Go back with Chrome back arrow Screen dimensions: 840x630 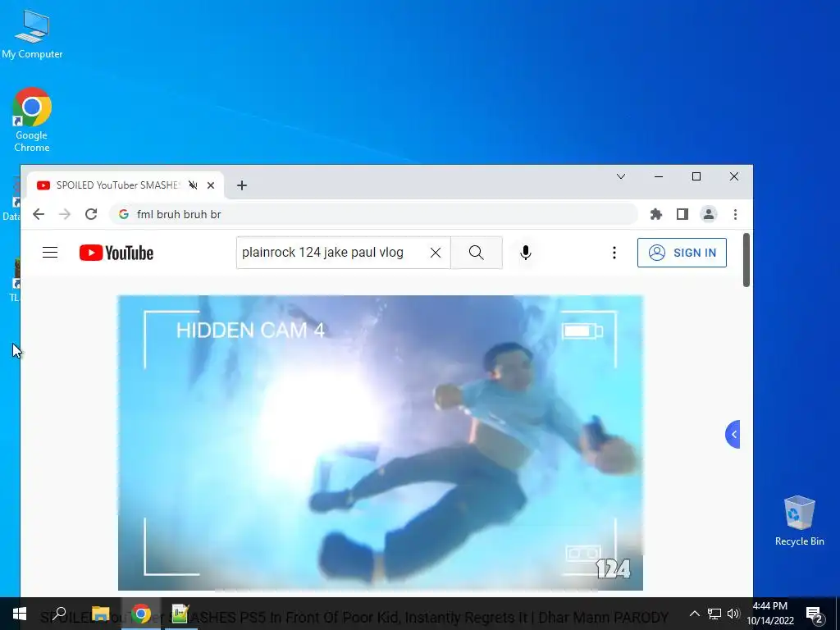(x=38, y=214)
